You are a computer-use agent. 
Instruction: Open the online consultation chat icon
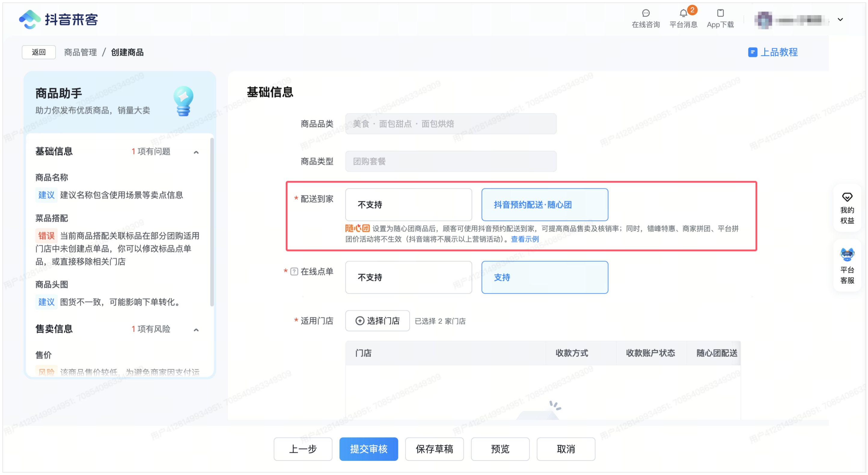pos(646,13)
